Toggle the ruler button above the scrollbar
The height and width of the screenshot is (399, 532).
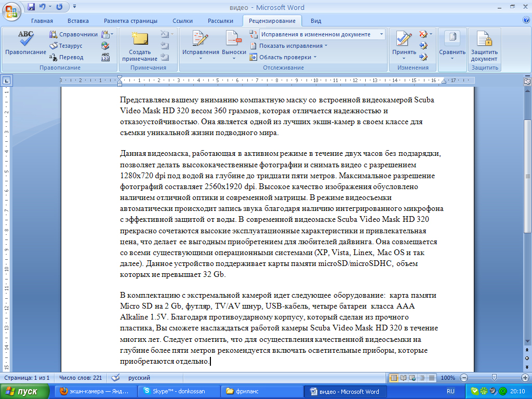527,82
